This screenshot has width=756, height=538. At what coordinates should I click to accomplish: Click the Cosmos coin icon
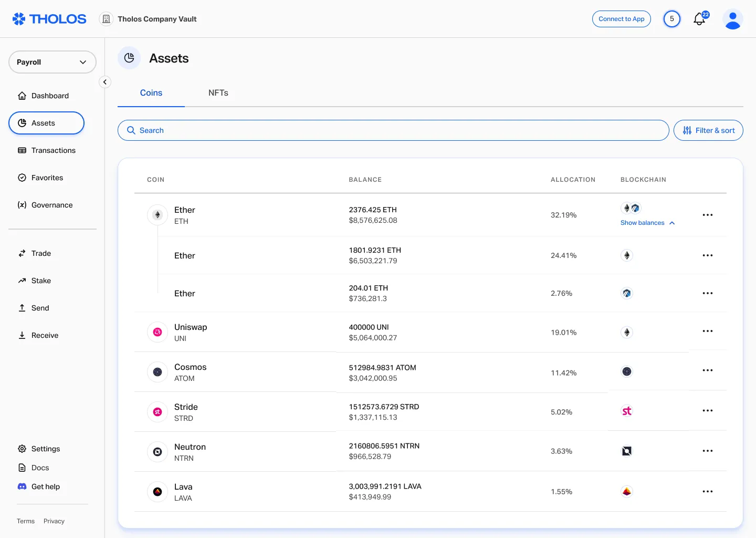click(157, 372)
